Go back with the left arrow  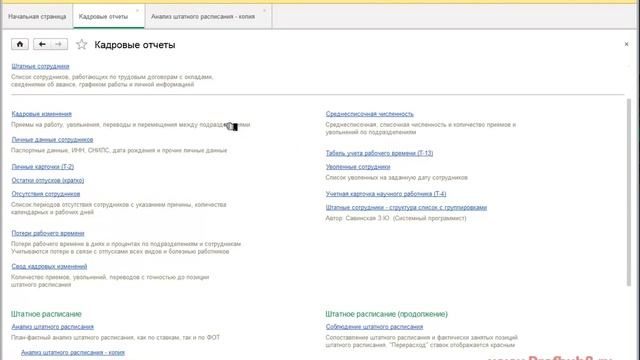(x=42, y=44)
